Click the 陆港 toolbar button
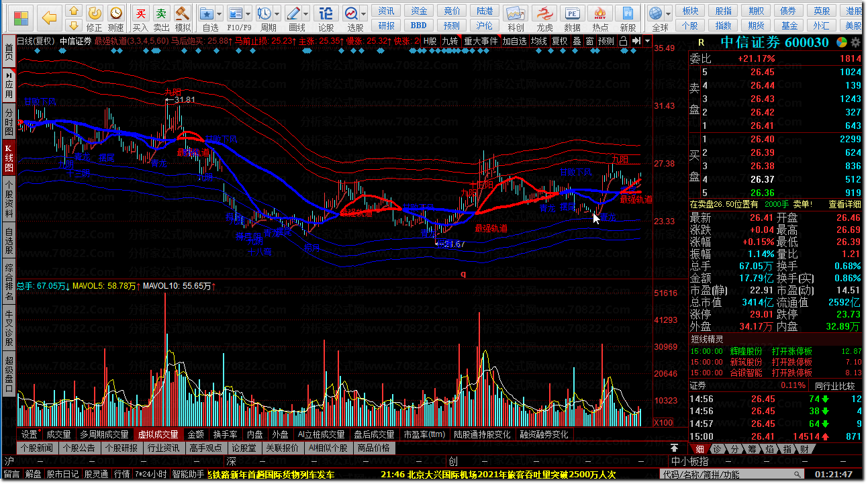Screen dimensions: 868x484 pos(484,11)
